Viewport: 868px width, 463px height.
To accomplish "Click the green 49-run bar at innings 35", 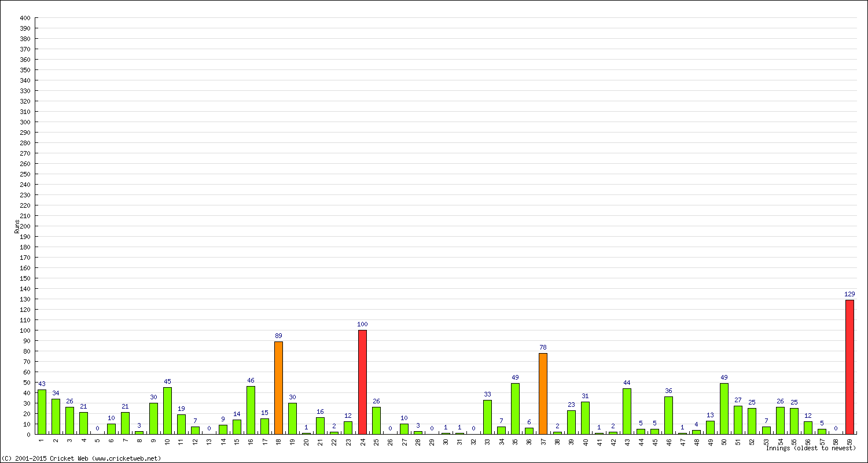I will tap(515, 409).
